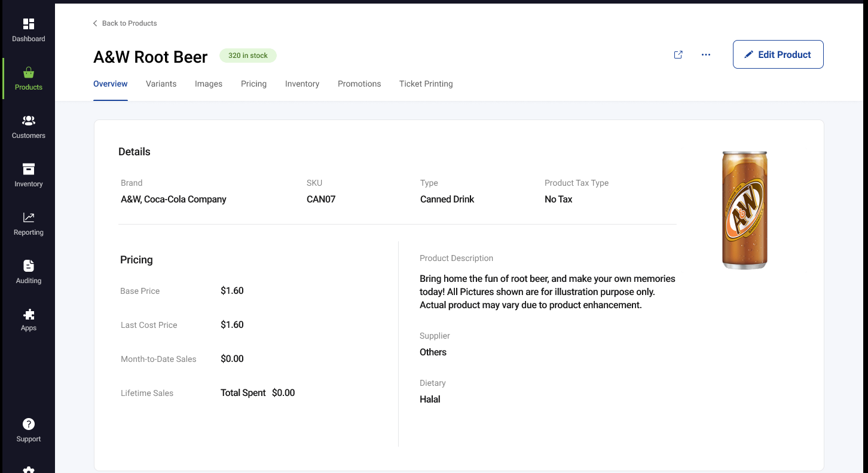Click the Lifetime Sales label
Viewport: 868px width, 473px height.
click(147, 393)
